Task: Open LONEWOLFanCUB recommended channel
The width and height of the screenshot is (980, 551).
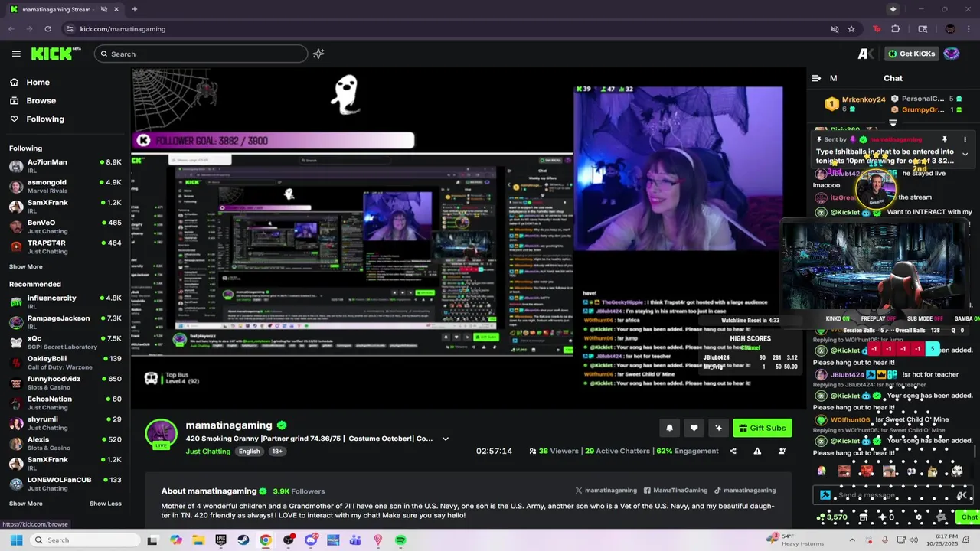Action: coord(65,484)
